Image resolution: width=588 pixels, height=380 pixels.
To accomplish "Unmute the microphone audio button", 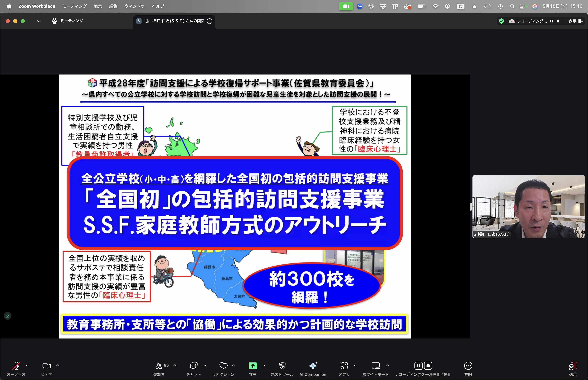I will coord(16,366).
